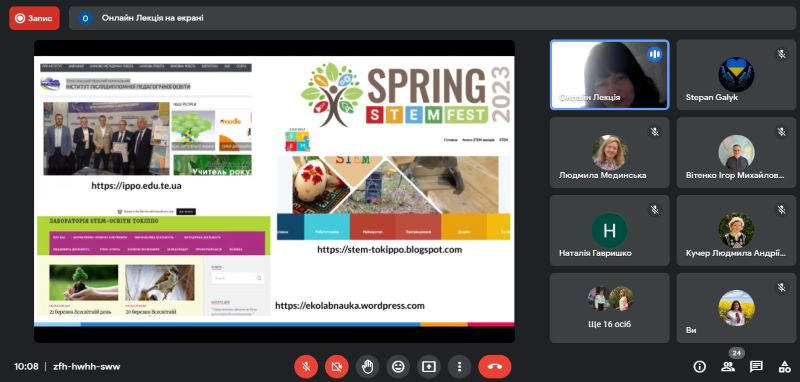Click muted mic icon on Кучер Людмила tile
The image size is (800, 382).
coord(781,210)
